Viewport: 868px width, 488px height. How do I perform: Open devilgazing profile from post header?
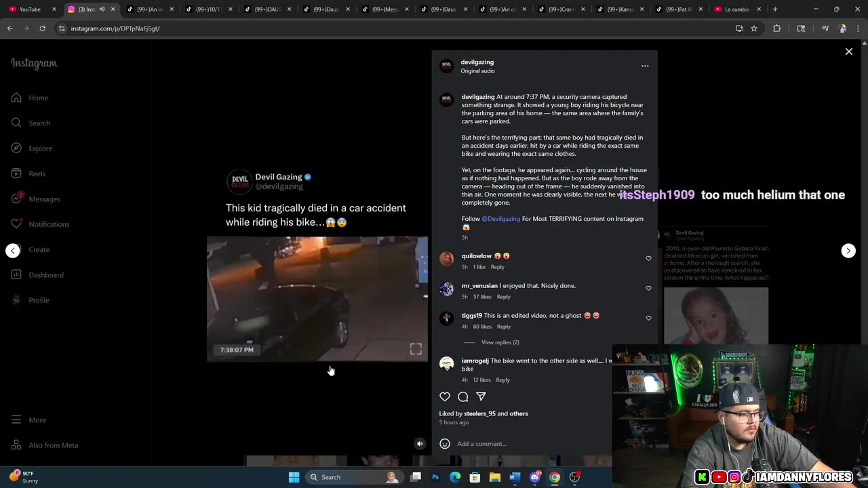[x=477, y=62]
